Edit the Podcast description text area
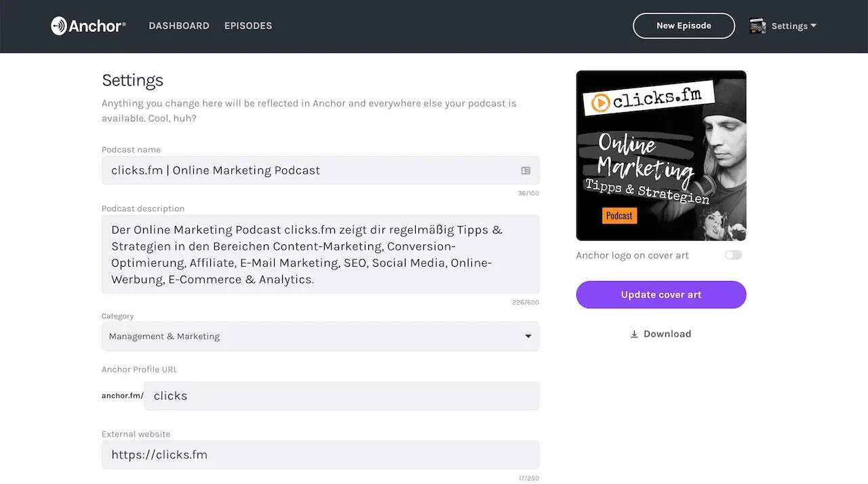 click(x=320, y=255)
